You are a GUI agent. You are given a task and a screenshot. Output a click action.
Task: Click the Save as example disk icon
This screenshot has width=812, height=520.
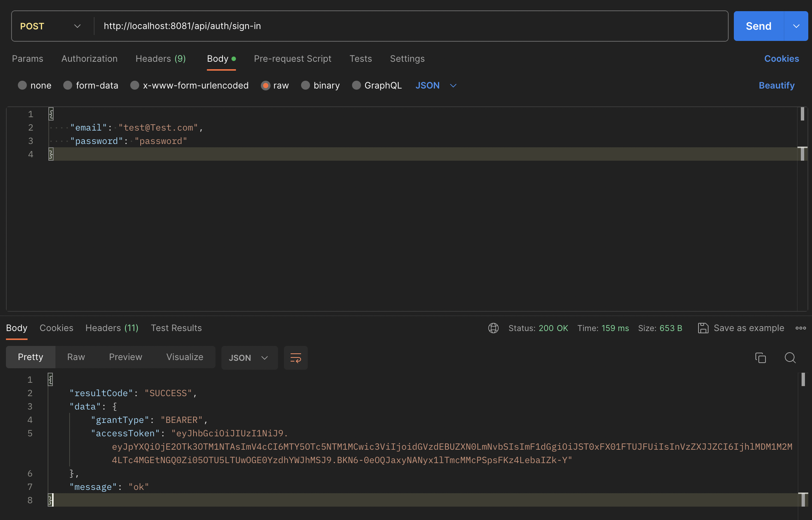pos(703,328)
